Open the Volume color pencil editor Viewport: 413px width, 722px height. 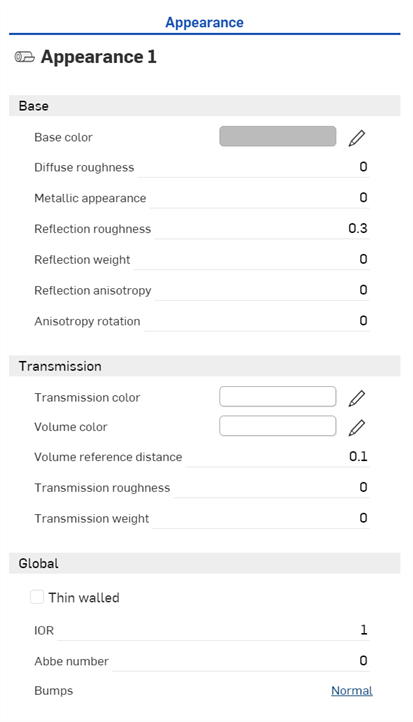[357, 427]
